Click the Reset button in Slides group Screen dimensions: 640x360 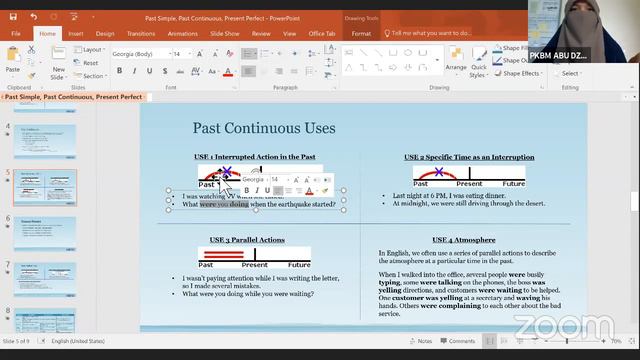86,63
